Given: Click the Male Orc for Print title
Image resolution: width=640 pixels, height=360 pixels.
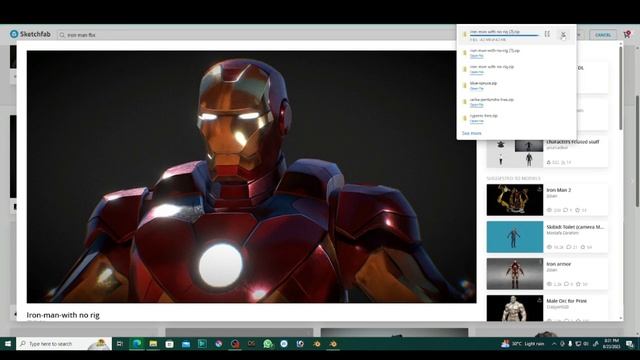Looking at the screenshot, I should pos(567,301).
